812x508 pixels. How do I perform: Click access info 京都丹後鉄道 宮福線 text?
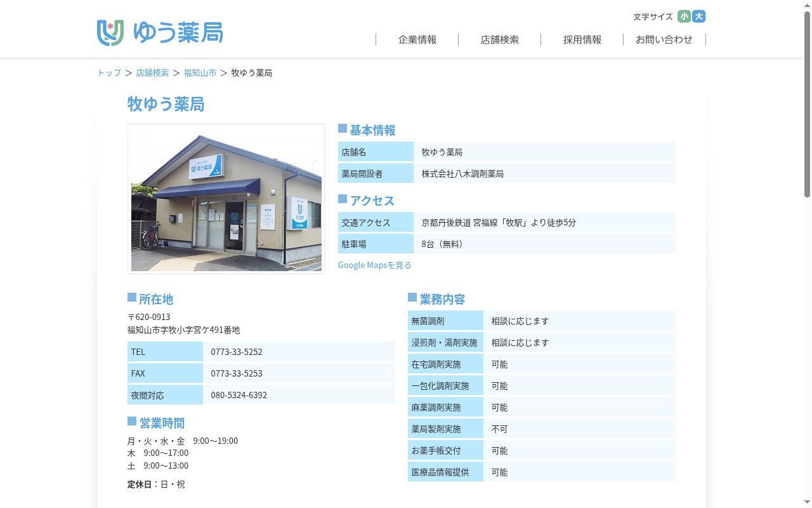499,223
